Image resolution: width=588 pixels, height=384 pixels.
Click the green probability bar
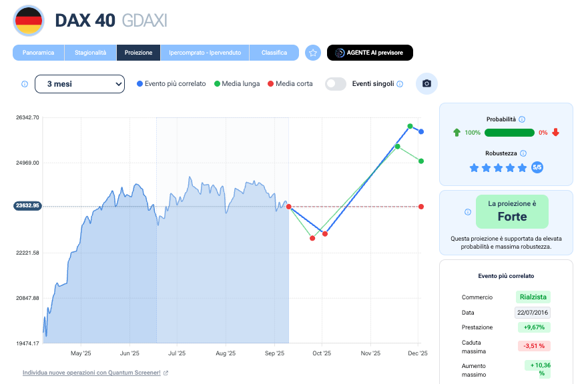point(509,133)
